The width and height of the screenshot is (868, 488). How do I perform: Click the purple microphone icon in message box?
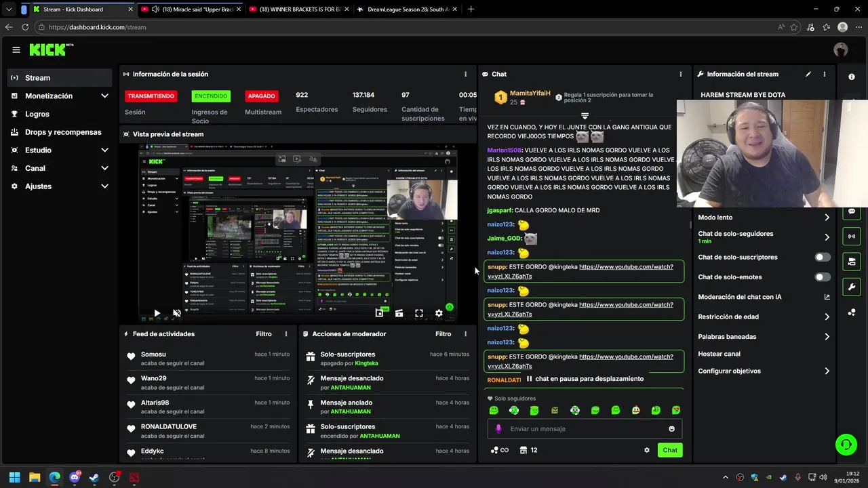[x=498, y=428]
